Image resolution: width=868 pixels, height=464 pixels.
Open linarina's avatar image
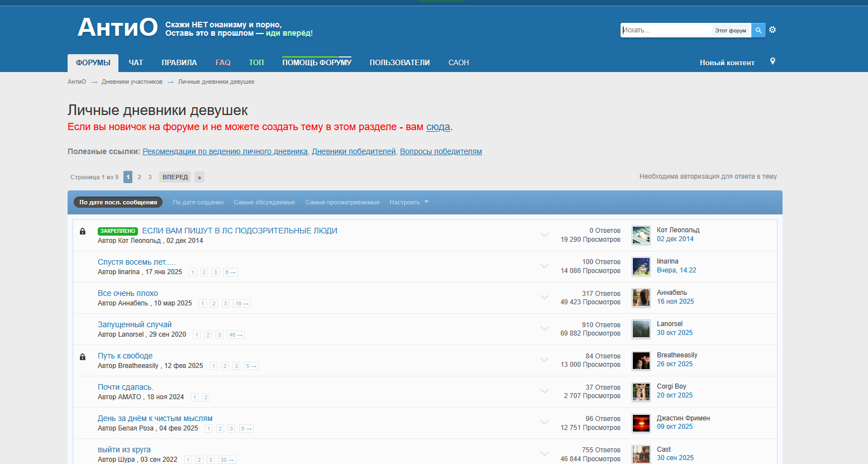[x=641, y=266]
